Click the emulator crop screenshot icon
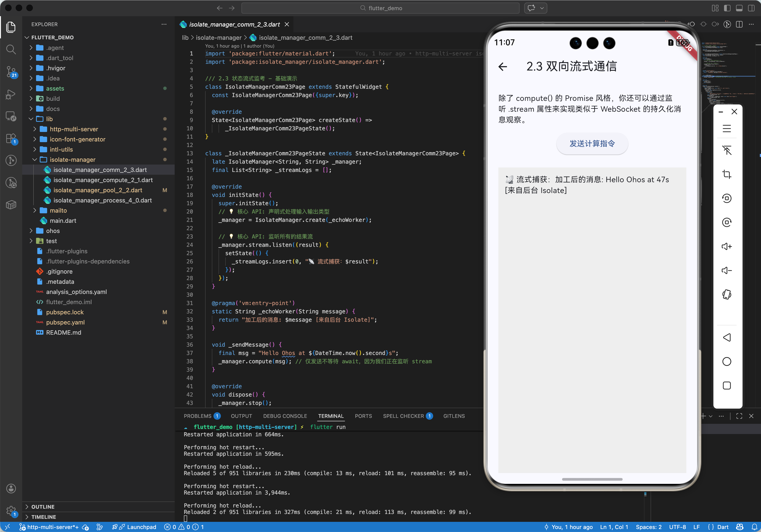 point(727,174)
